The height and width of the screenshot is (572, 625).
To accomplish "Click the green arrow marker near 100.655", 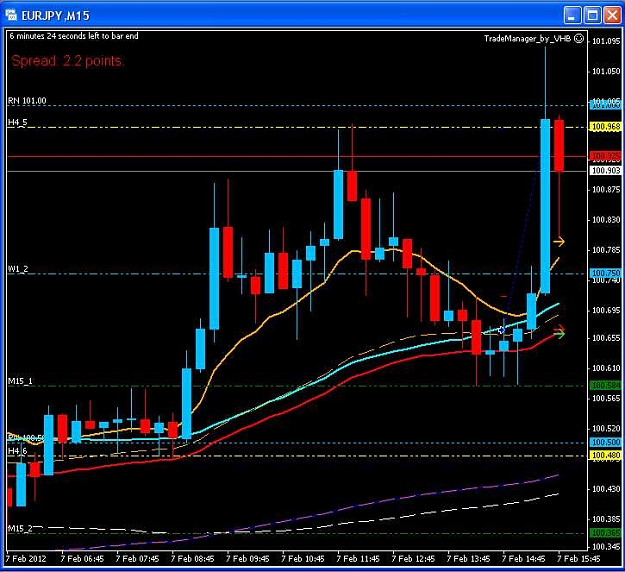I will [x=560, y=334].
